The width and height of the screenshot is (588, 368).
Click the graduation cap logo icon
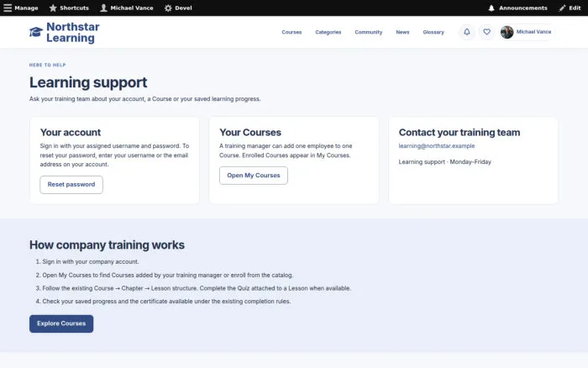(x=36, y=32)
